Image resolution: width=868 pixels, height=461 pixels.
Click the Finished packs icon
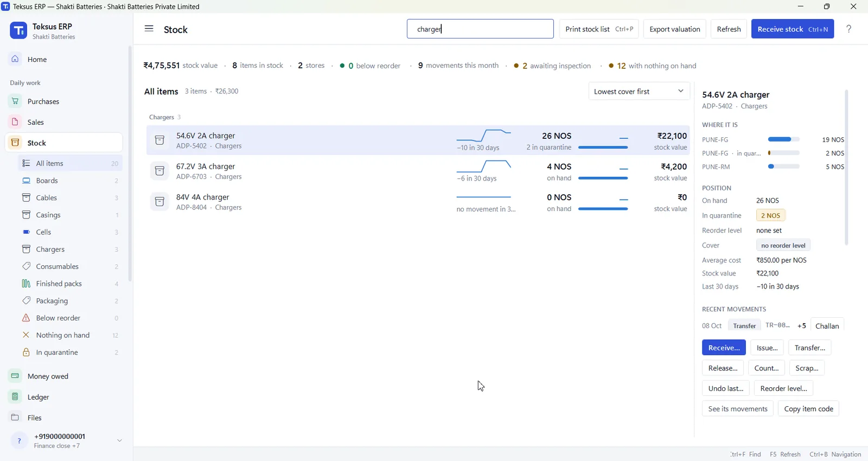coord(26,284)
